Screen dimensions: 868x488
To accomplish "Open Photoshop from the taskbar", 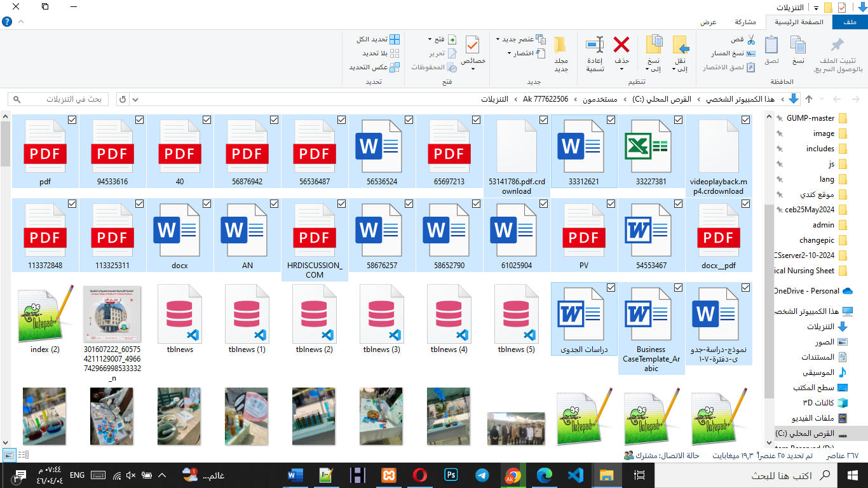I will pyautogui.click(x=452, y=475).
